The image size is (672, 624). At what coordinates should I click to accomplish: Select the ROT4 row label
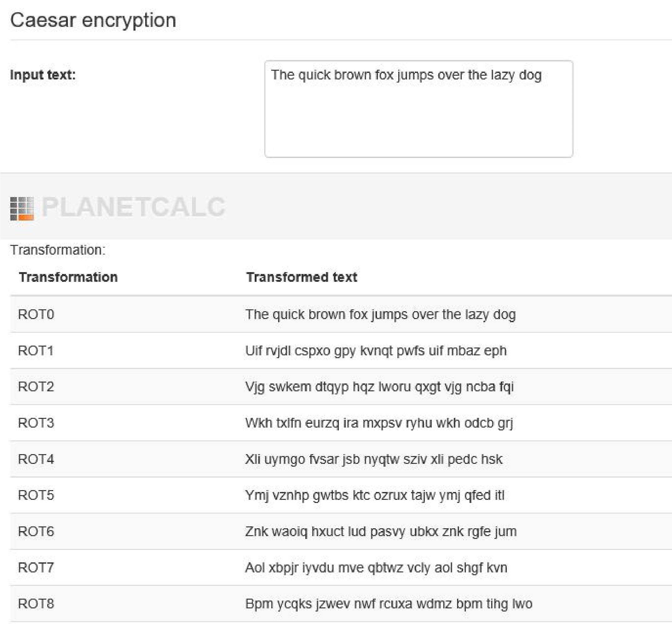click(36, 459)
